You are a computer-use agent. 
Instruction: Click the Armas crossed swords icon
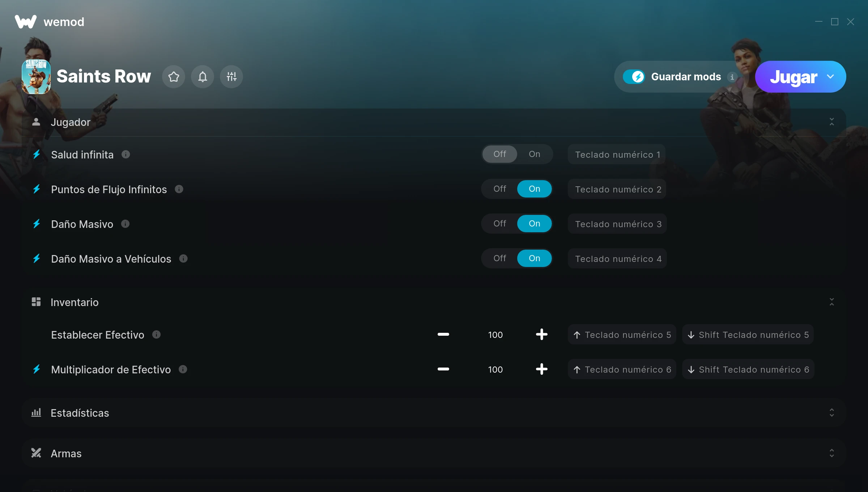[x=36, y=453]
